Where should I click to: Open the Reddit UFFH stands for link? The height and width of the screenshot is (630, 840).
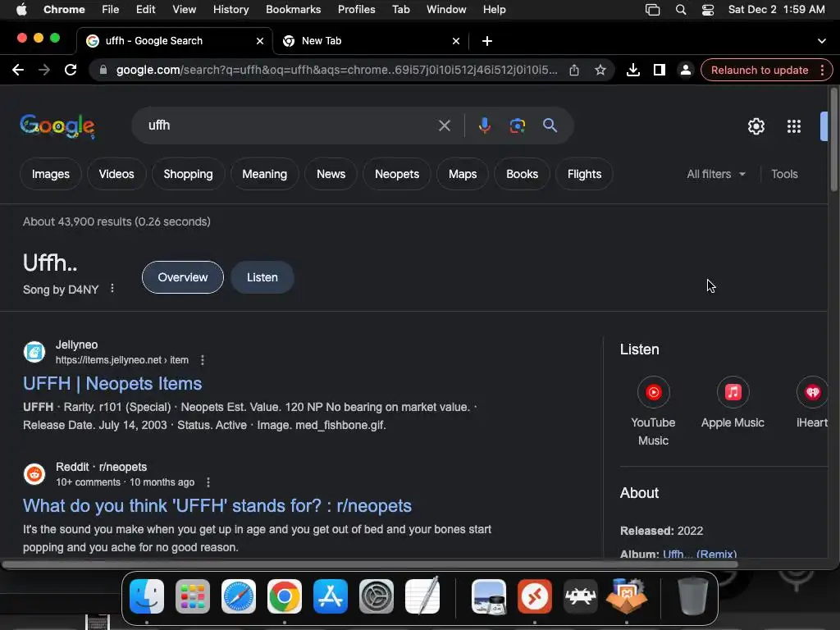click(217, 505)
